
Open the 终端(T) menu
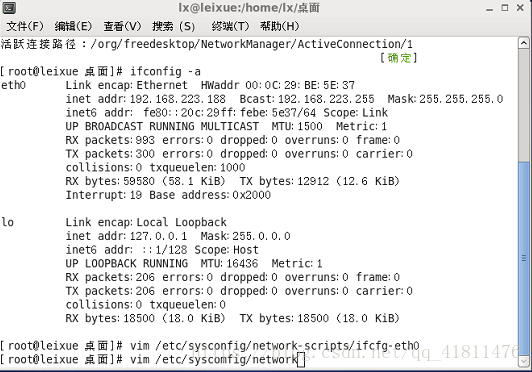(230, 26)
